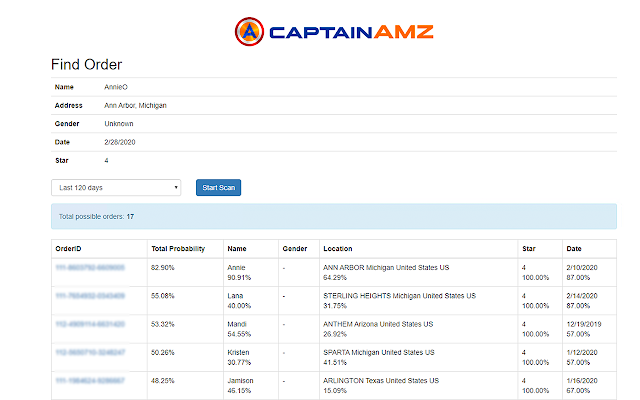Select the 48.25% probability cell
The width and height of the screenshot is (640, 400).
click(x=185, y=385)
